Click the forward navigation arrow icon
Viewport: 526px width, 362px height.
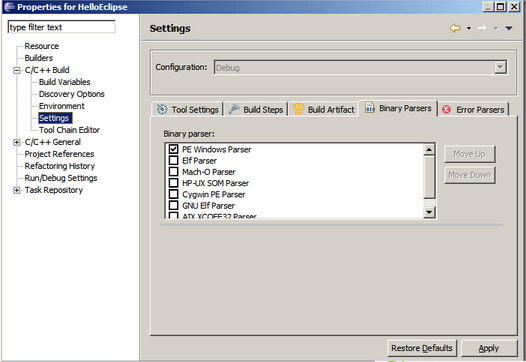pyautogui.click(x=482, y=28)
